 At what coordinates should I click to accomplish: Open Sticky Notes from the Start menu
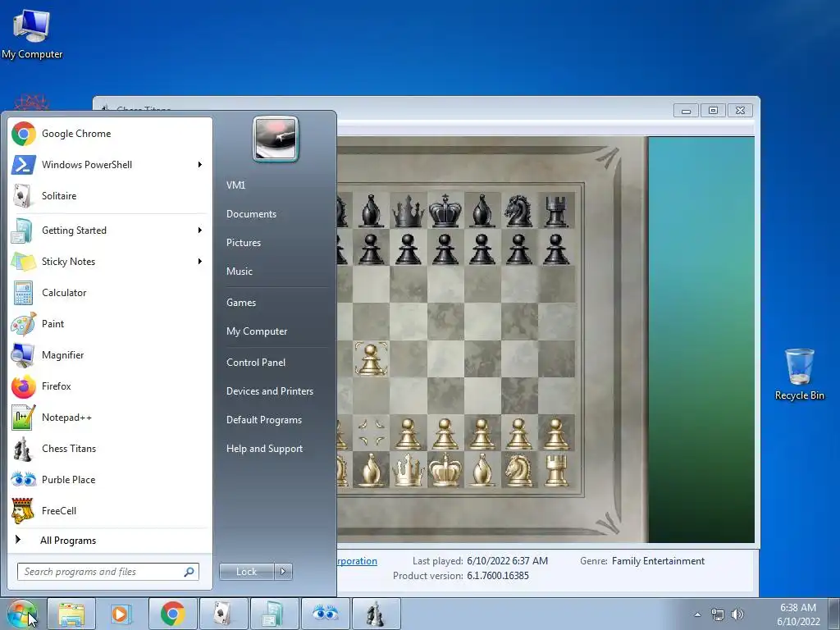tap(109, 262)
